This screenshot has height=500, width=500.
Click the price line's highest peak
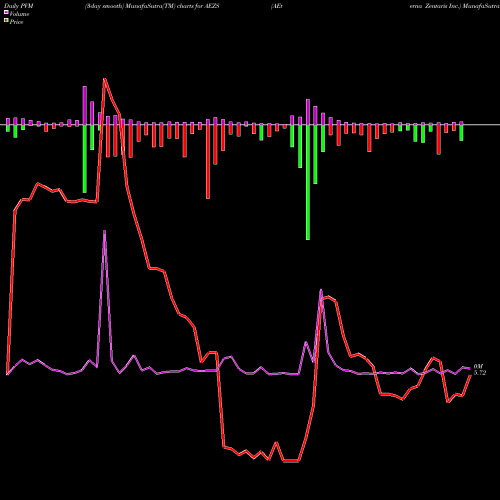coord(105,79)
